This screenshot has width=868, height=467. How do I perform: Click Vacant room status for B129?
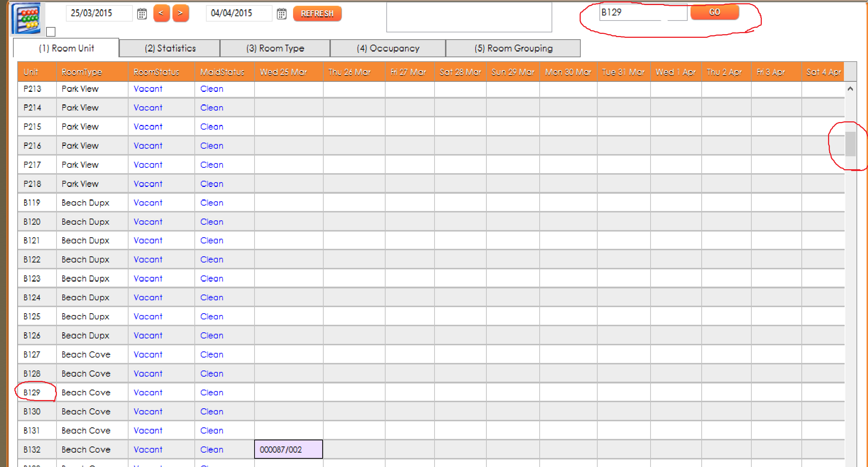pos(148,392)
